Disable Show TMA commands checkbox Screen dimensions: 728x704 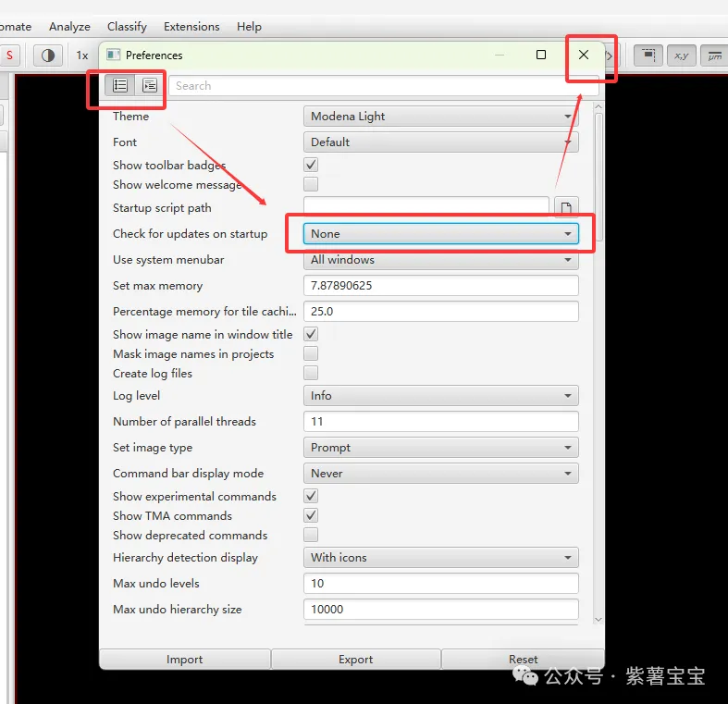[x=311, y=515]
